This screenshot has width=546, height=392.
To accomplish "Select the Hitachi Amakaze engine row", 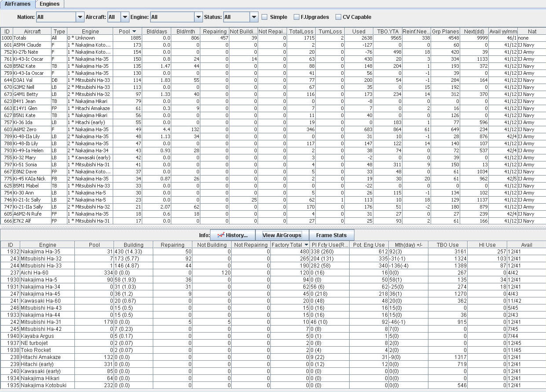I will point(273,357).
